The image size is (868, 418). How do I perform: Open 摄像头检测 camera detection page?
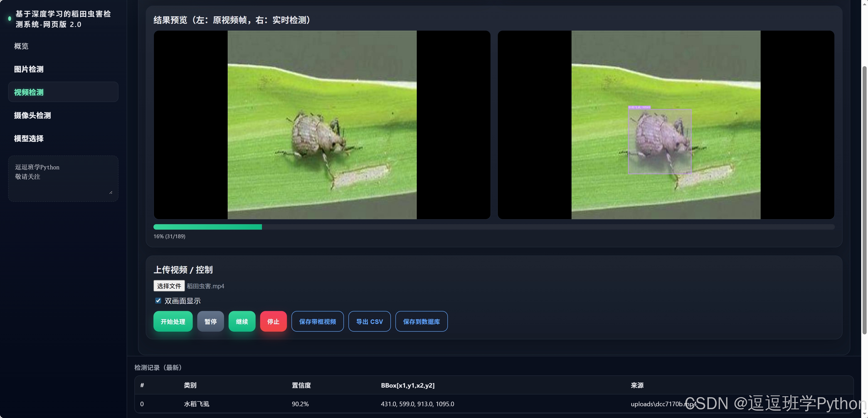click(32, 115)
